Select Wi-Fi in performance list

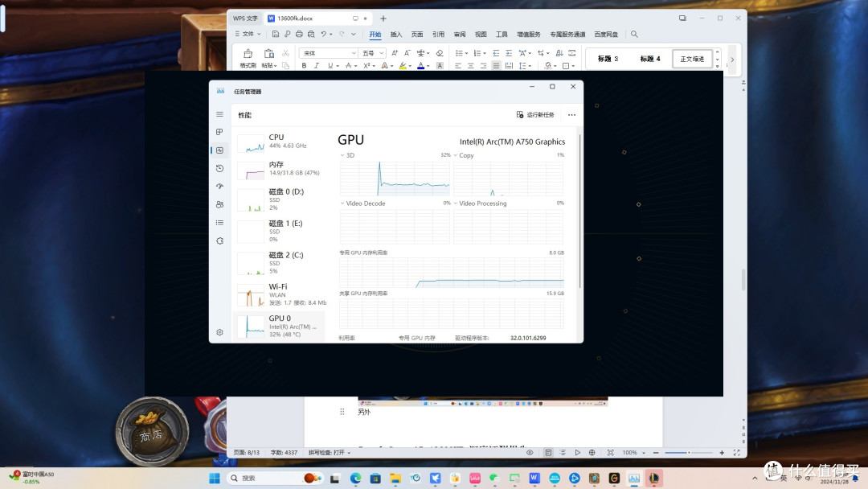click(280, 294)
